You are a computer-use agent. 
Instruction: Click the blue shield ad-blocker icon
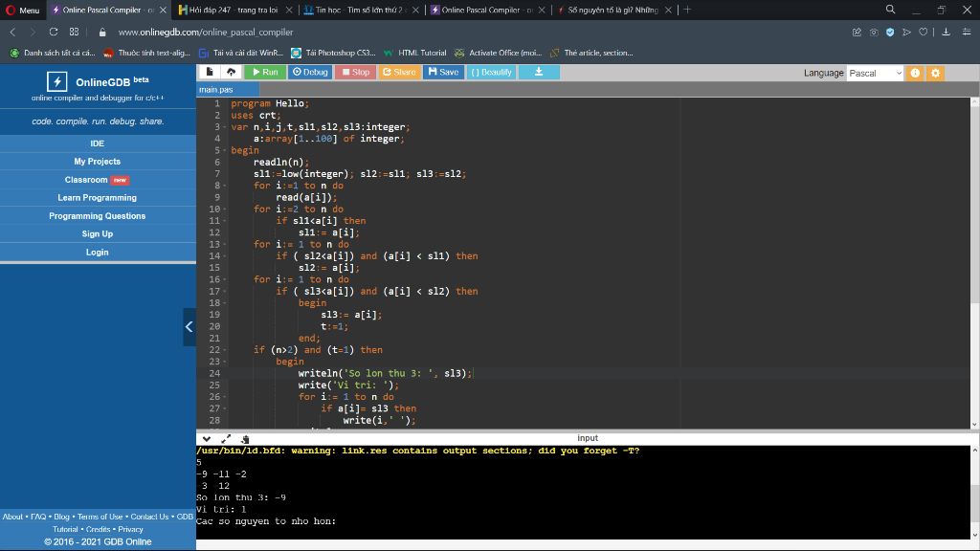click(x=890, y=32)
